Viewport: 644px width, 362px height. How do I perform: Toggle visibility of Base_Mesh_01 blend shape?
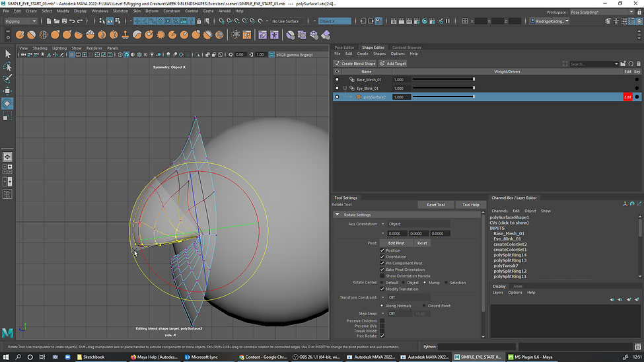(x=338, y=79)
